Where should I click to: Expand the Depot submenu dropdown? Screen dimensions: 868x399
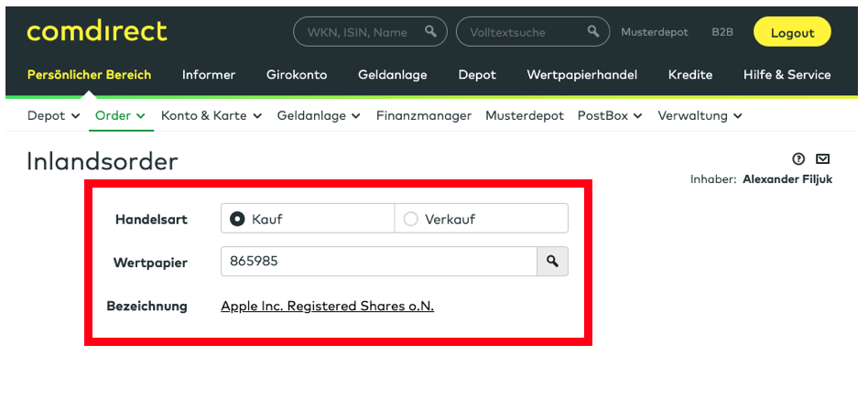(54, 115)
